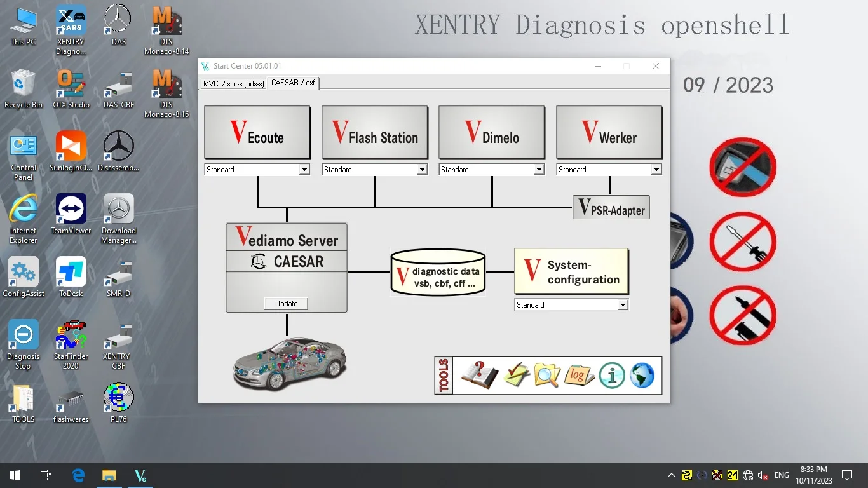This screenshot has width=868, height=488.
Task: Expand the Flash Station Standard dropdown
Action: click(422, 170)
